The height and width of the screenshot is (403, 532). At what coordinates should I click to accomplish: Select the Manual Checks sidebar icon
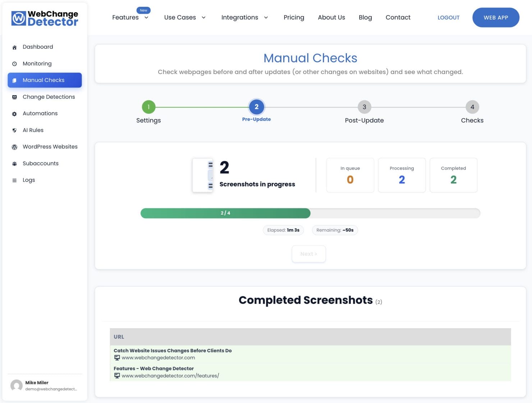pos(14,80)
